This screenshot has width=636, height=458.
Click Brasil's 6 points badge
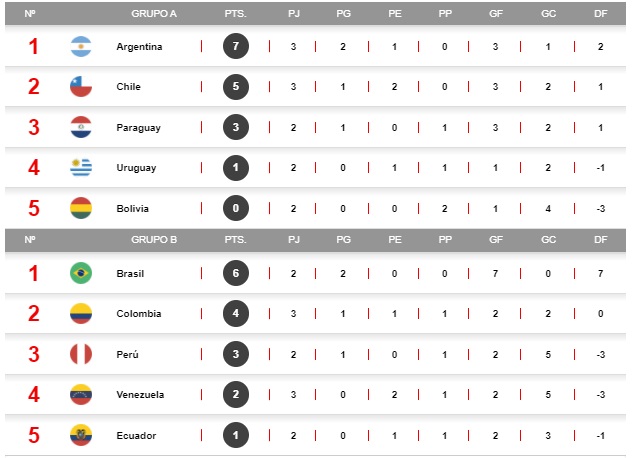236,273
